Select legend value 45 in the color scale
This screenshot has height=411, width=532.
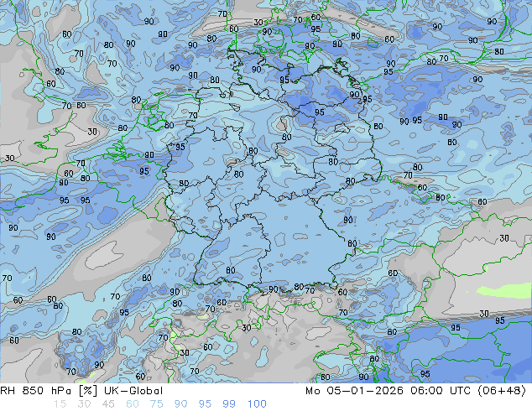point(108,404)
